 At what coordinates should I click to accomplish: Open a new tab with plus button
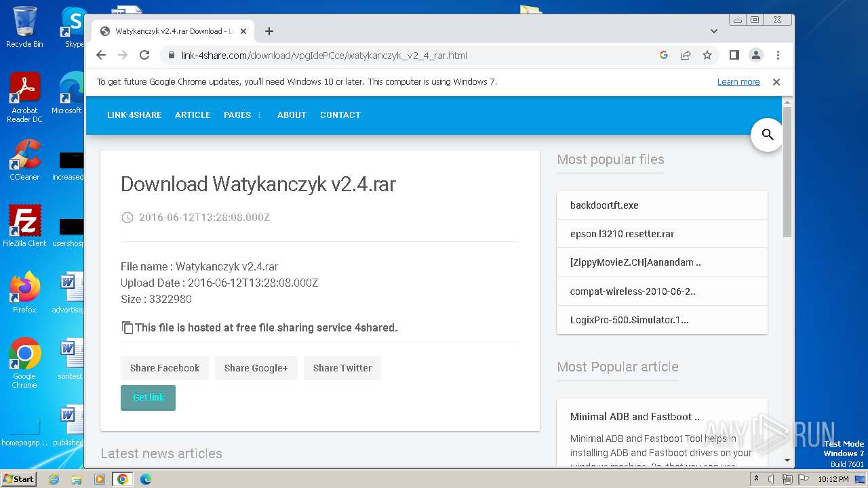click(269, 31)
